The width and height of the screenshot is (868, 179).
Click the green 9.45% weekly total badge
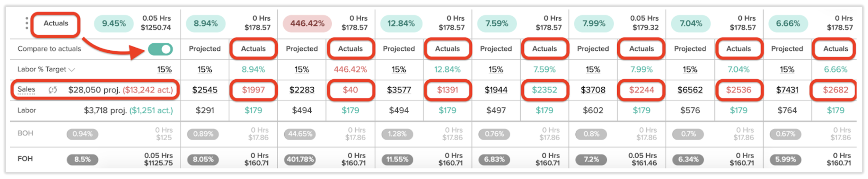pyautogui.click(x=114, y=23)
